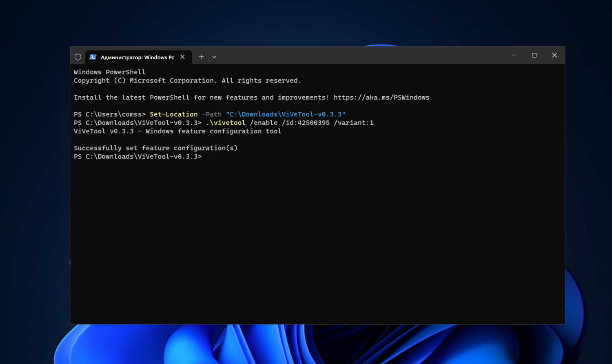The image size is (612, 364).
Task: Click the "Successfully set feature configuration(s)" line
Action: (155, 148)
